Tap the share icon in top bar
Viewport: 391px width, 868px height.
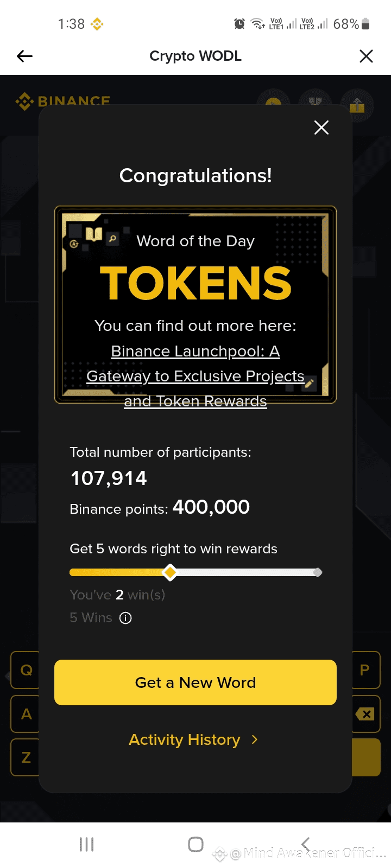(357, 104)
